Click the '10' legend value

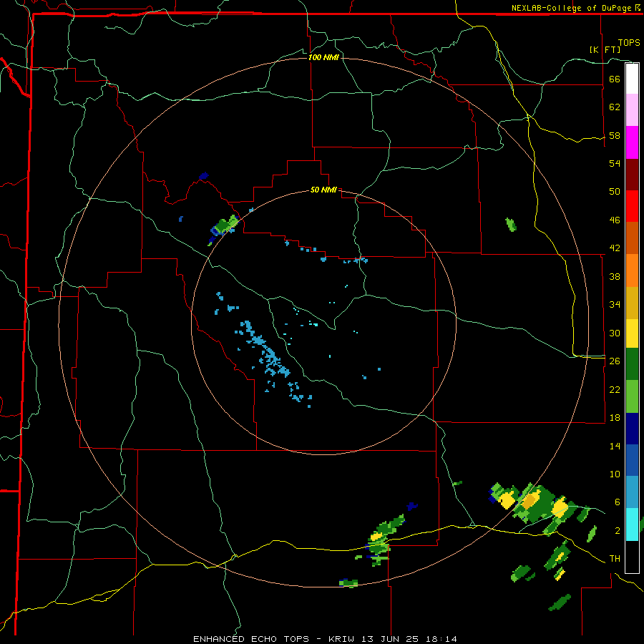coord(615,474)
